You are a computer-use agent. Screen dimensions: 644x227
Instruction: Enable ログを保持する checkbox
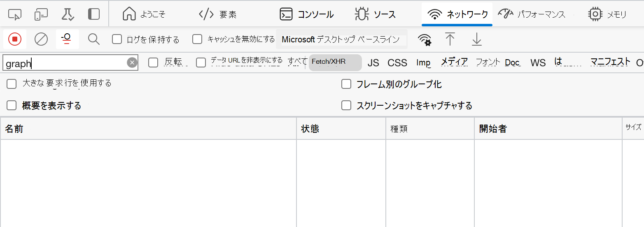[117, 39]
